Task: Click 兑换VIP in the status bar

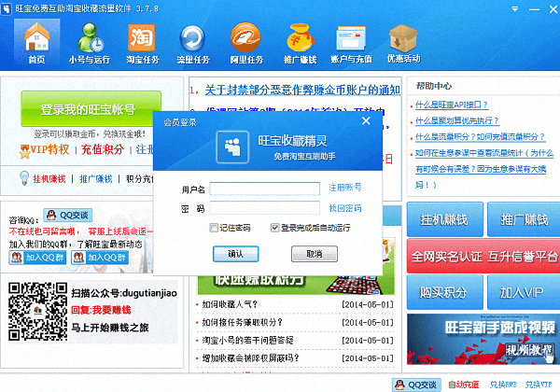Action: (x=539, y=385)
